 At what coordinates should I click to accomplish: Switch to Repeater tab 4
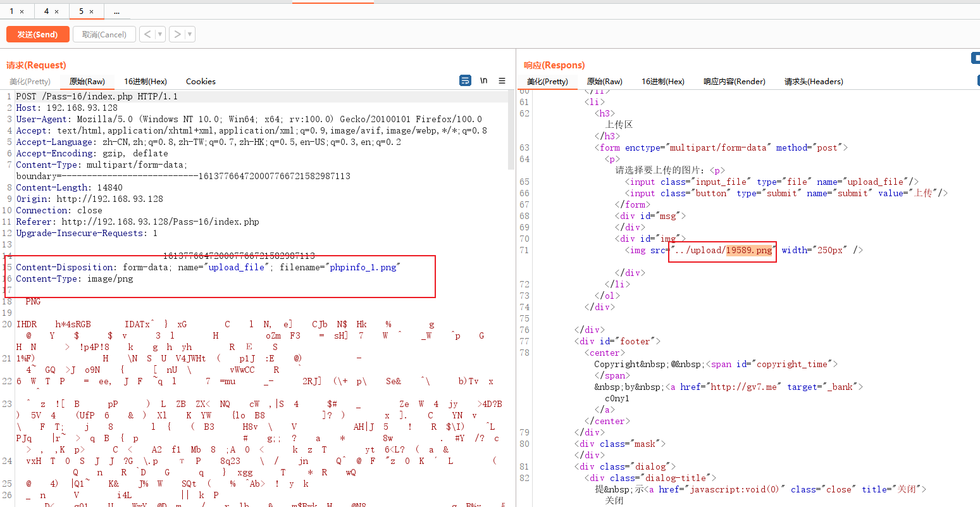(46, 11)
